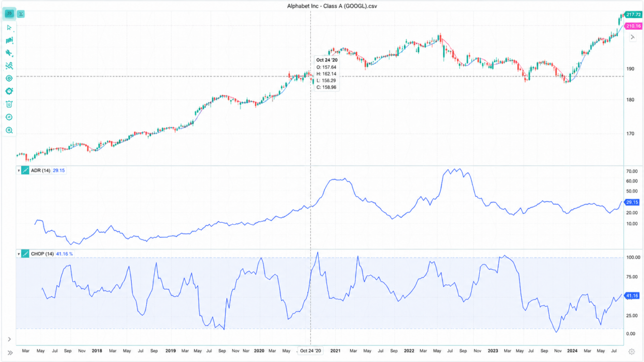Screen dimensions: 644x362
Task: Expand the ADR (14) indicator dropdown arrow
Action: [x=19, y=171]
